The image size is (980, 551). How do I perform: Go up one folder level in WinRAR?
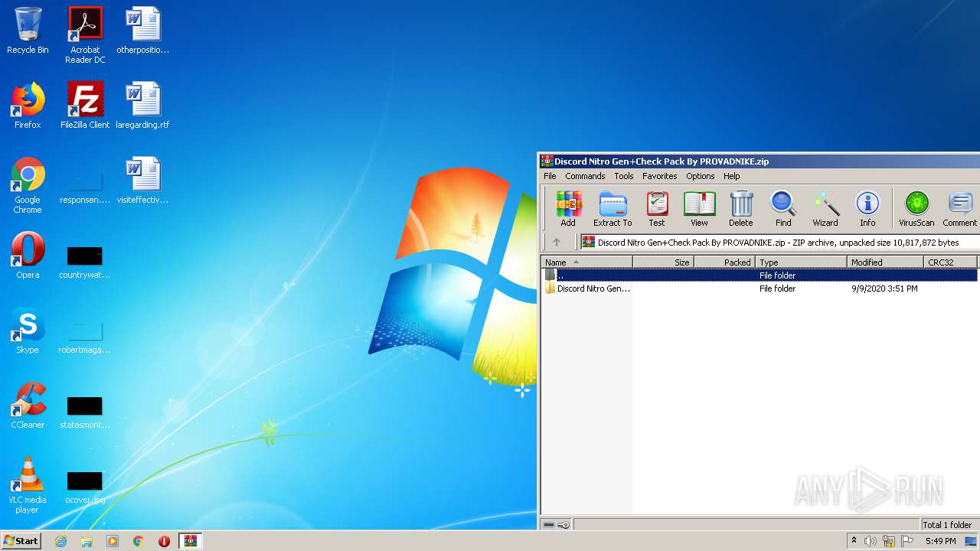point(557,242)
